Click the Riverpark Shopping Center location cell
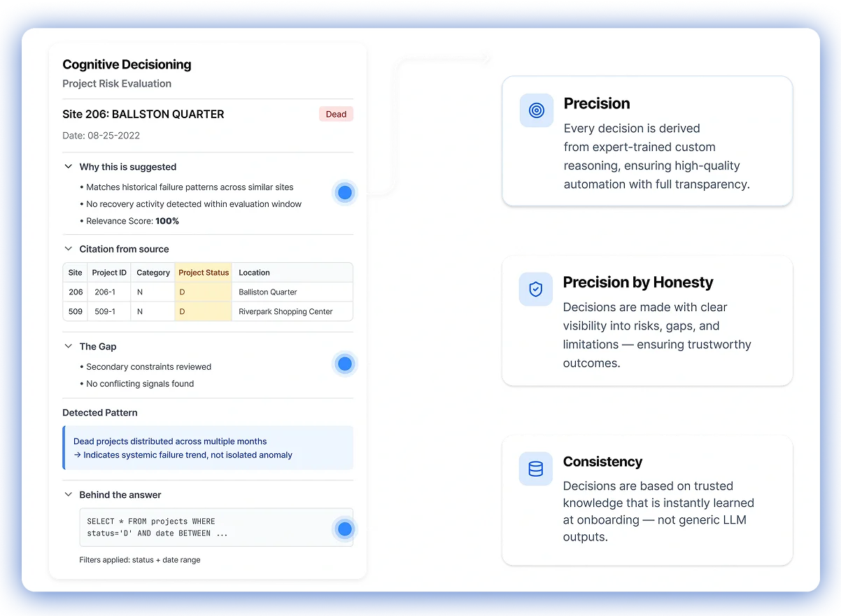Screen dimensions: 841x616 tap(292, 312)
